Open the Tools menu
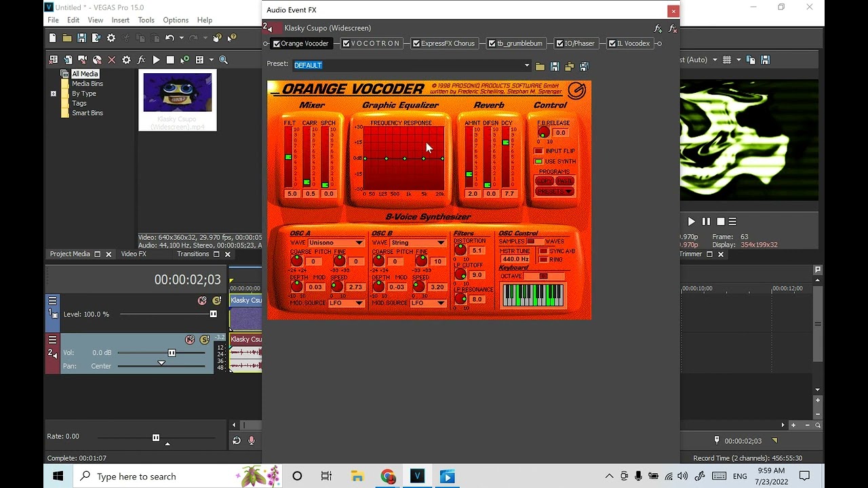 [x=146, y=20]
